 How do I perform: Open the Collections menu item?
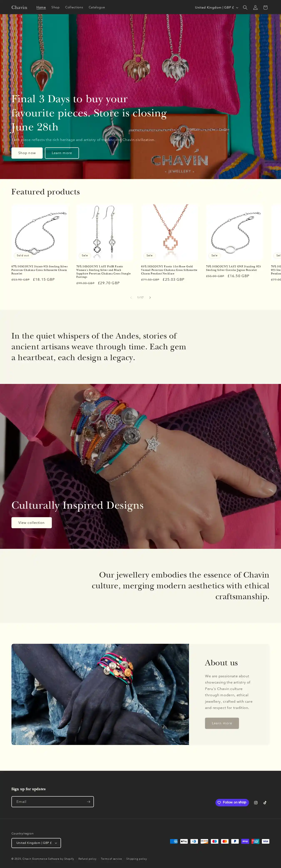[x=74, y=7]
